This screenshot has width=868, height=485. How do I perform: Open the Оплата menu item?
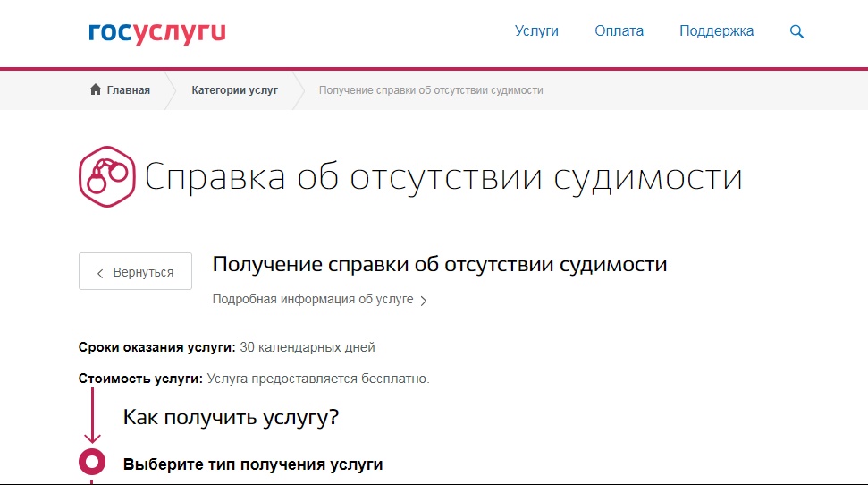pos(619,31)
